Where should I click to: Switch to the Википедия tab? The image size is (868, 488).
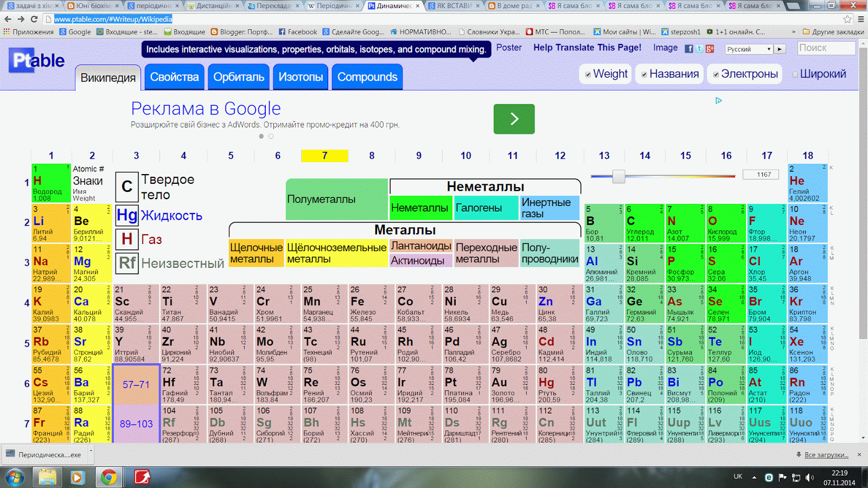[x=108, y=78]
